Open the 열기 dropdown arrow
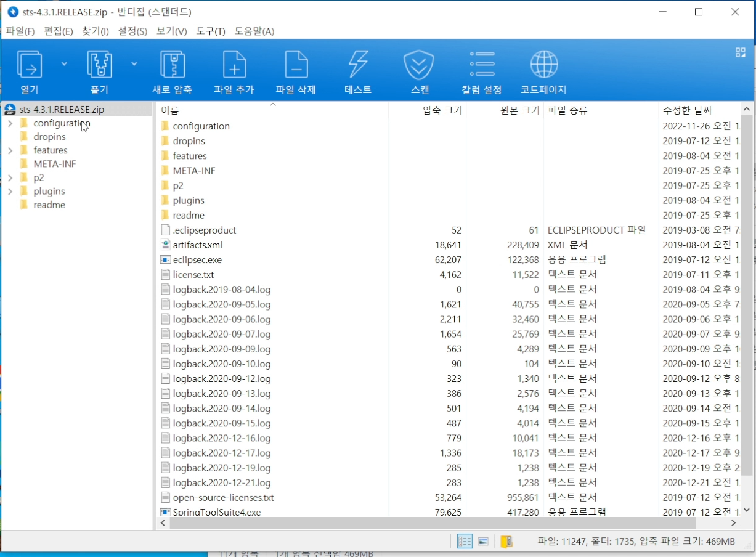This screenshot has height=557, width=756. pyautogui.click(x=64, y=63)
